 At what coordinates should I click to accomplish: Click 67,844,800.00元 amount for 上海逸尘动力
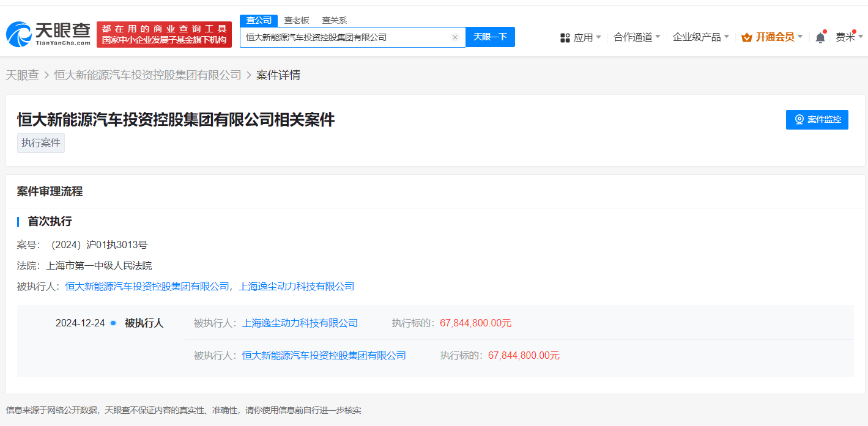tap(476, 323)
